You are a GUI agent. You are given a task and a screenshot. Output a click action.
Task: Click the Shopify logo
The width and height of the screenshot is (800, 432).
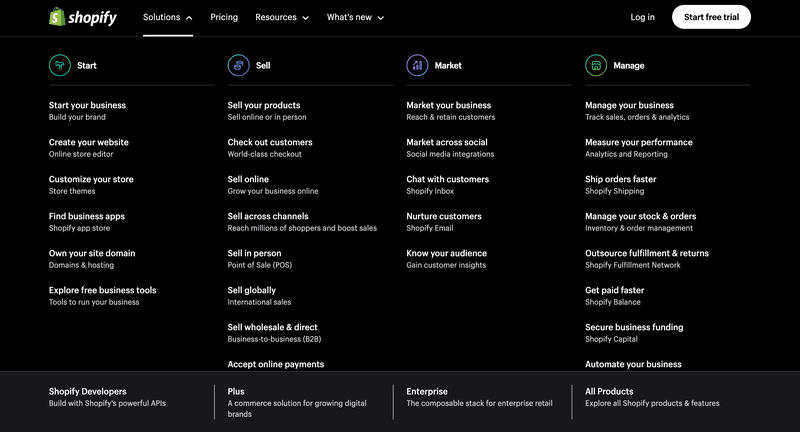[83, 17]
